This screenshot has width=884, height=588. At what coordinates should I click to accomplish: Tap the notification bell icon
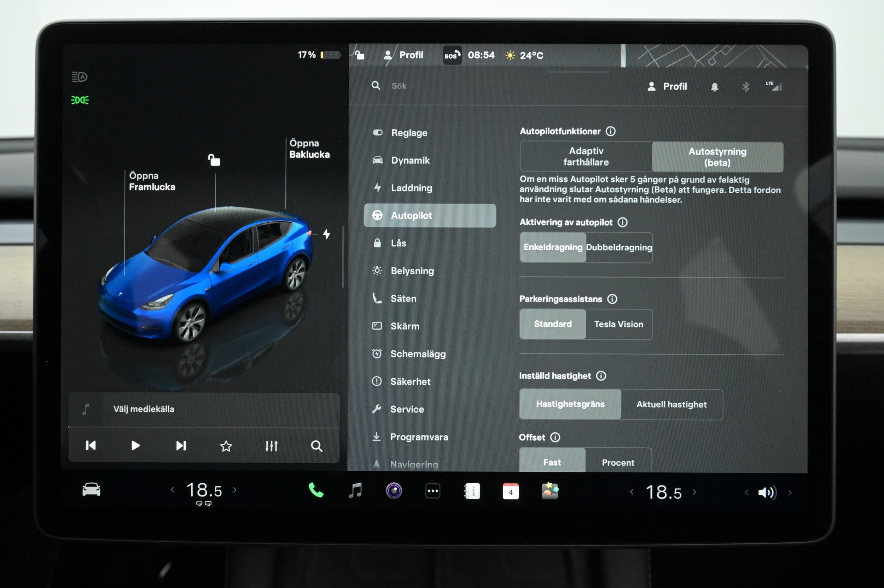[715, 87]
